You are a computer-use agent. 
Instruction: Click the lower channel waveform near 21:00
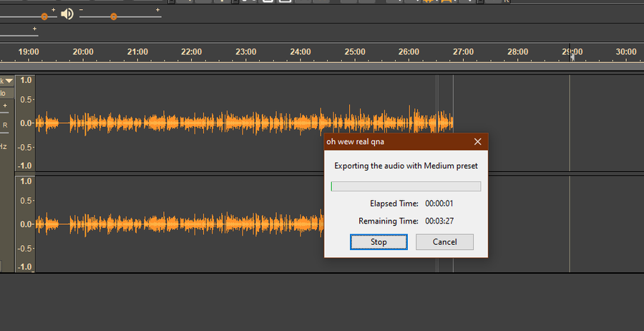pyautogui.click(x=137, y=224)
